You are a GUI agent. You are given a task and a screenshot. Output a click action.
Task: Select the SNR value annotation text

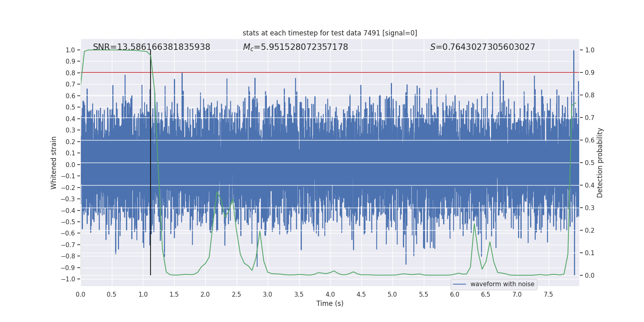pyautogui.click(x=151, y=47)
